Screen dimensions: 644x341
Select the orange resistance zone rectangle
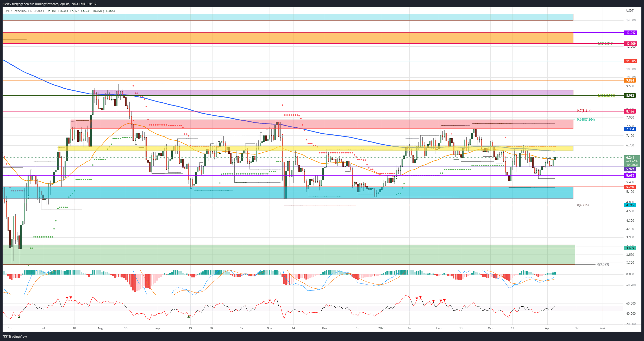[x=288, y=38]
